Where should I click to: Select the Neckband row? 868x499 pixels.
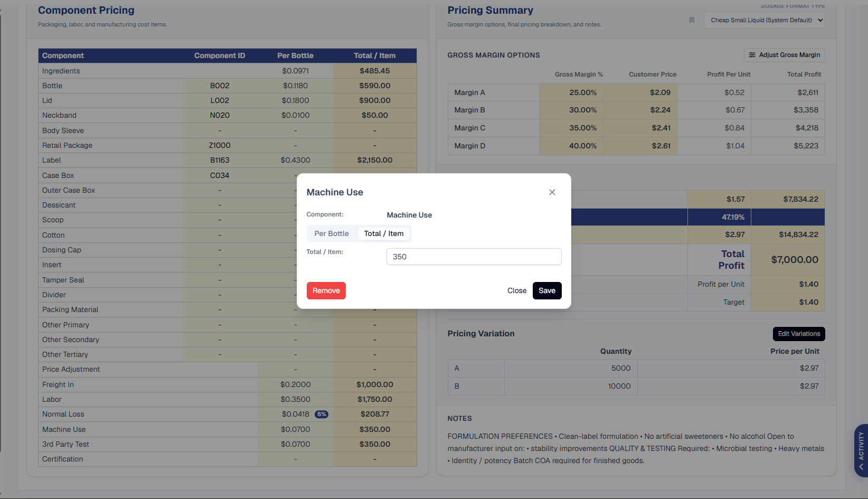(x=227, y=115)
